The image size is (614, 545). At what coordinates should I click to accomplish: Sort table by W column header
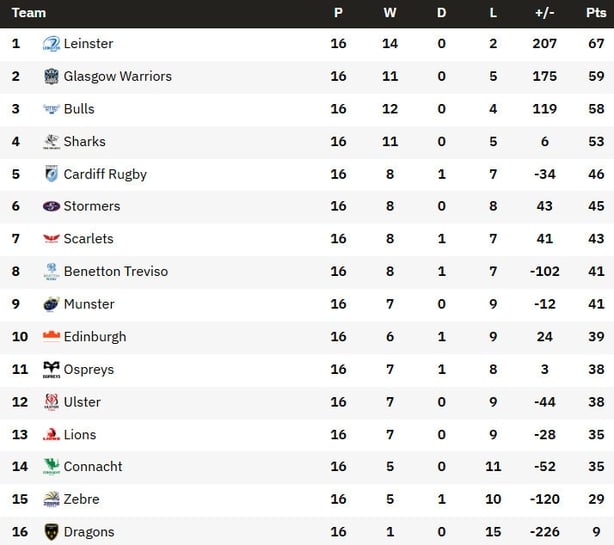click(x=390, y=13)
